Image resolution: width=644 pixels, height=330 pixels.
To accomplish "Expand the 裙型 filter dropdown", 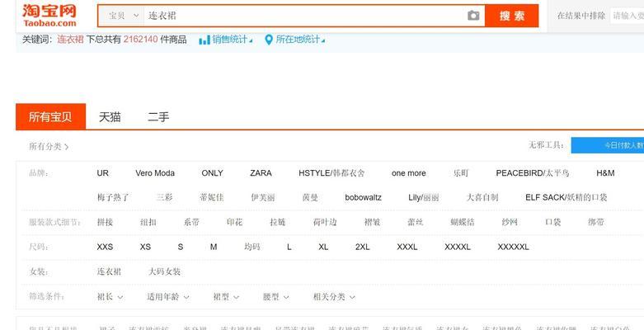I will coord(226,297).
